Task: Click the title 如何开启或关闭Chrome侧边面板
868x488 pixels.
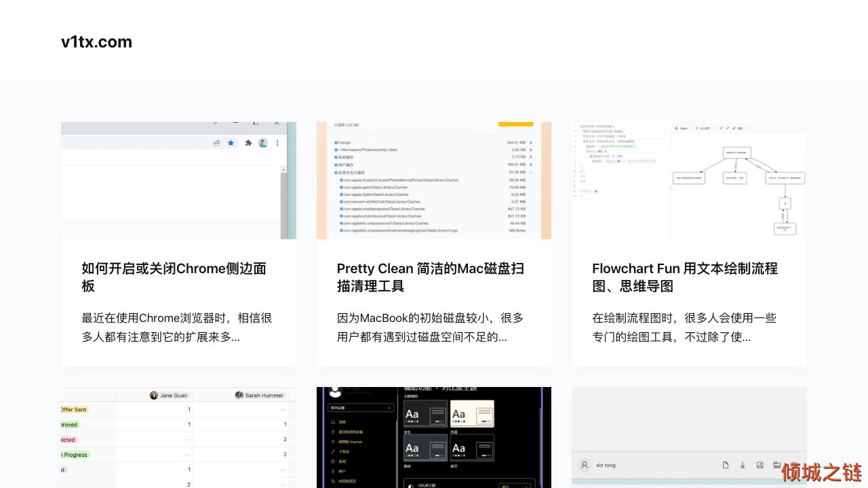Action: pyautogui.click(x=174, y=277)
